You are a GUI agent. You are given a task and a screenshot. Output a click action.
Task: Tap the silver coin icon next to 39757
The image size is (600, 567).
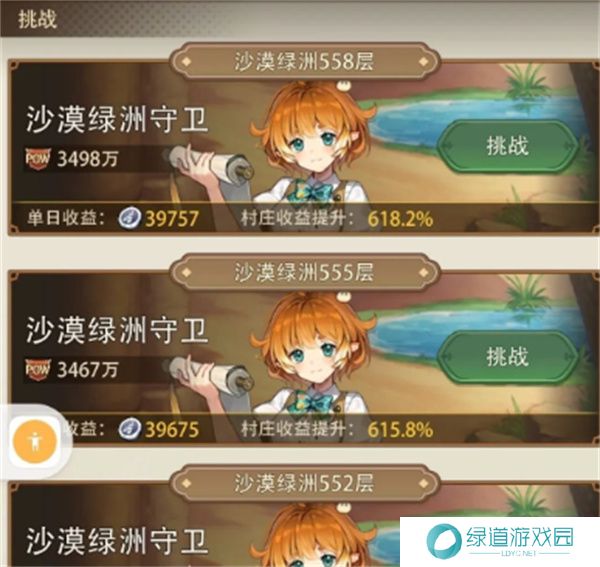130,218
